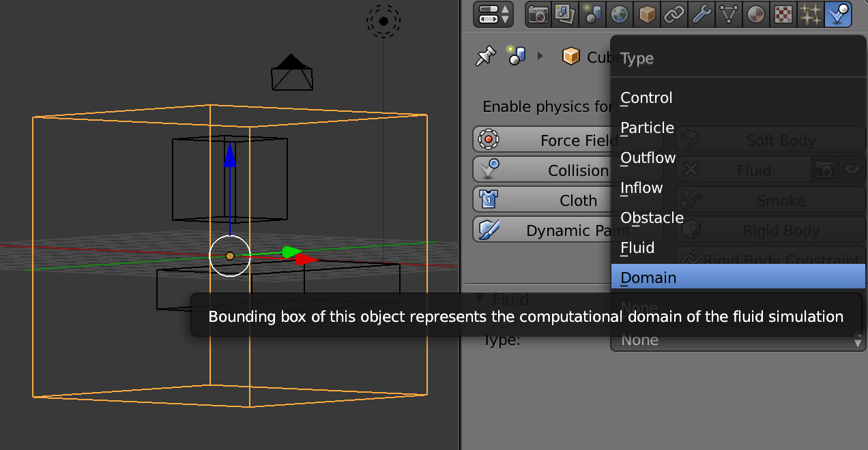
Task: Click the blue Z-axis arrow of gizmo
Action: 230,155
